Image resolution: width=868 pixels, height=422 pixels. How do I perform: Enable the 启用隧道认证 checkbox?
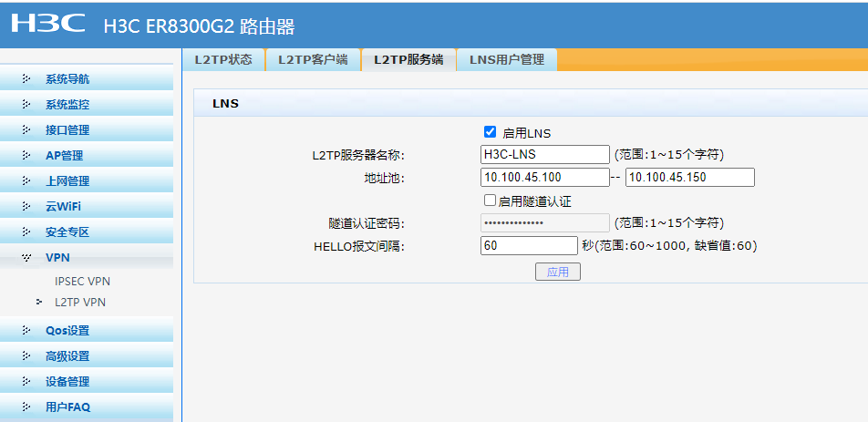click(490, 201)
